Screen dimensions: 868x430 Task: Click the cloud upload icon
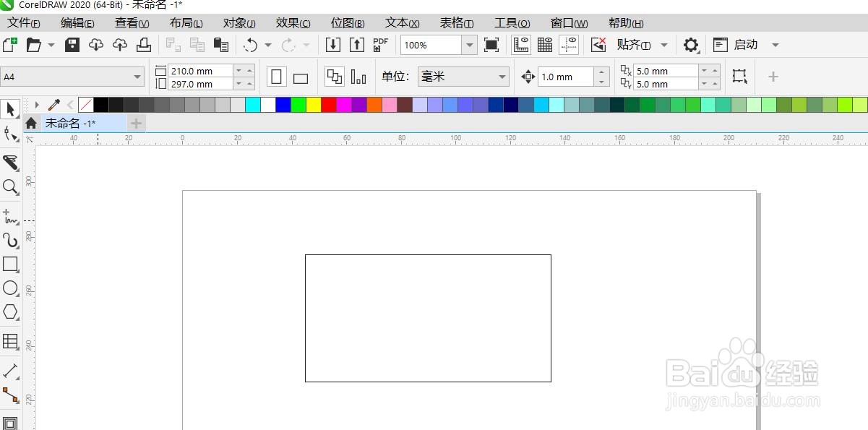(x=120, y=45)
